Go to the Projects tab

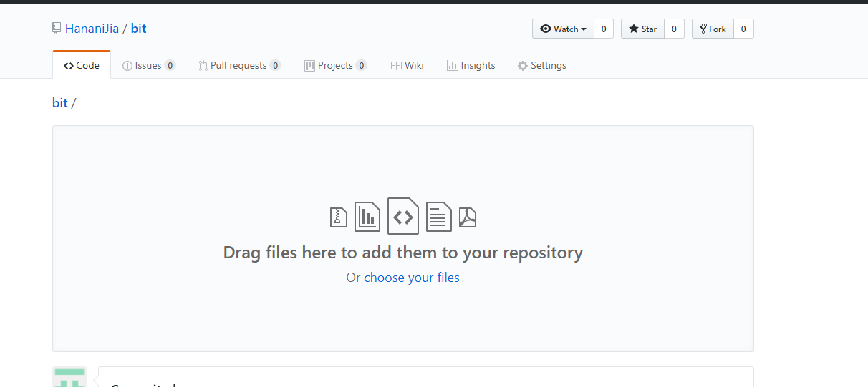click(x=336, y=65)
